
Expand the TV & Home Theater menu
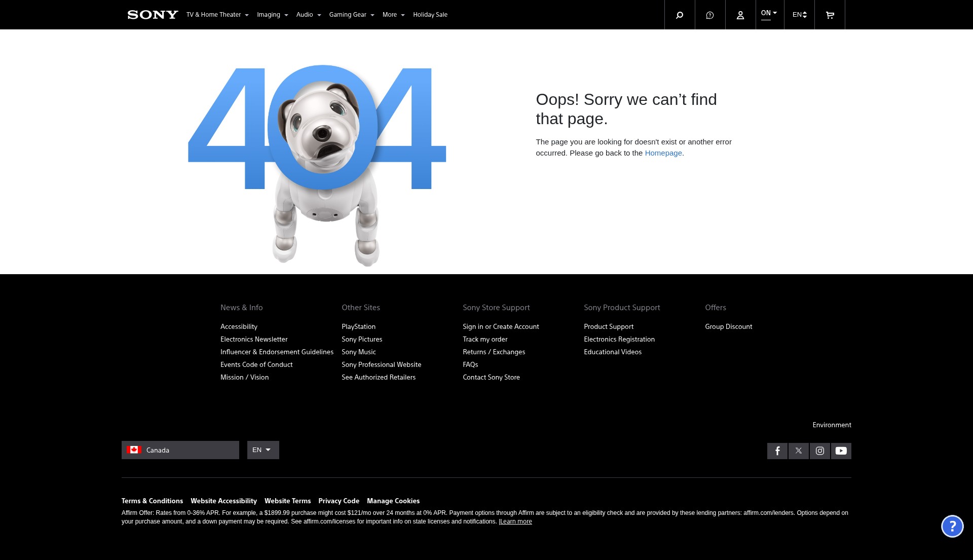tap(217, 15)
